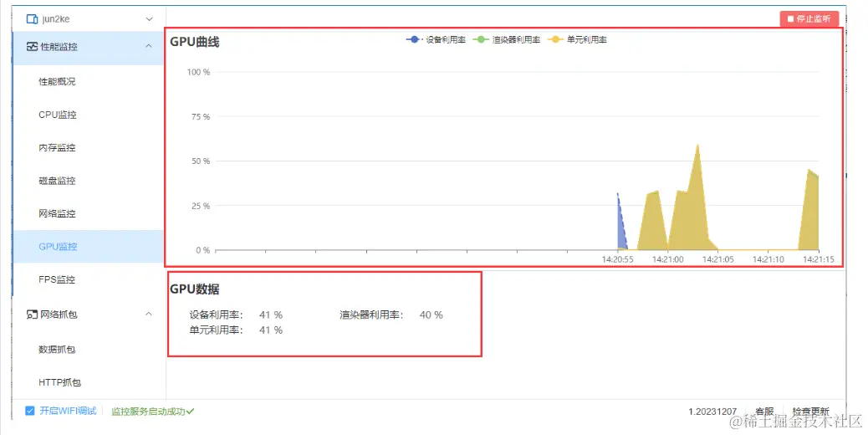Click the device icon next to jun2ke
The image size is (868, 435).
point(32,19)
